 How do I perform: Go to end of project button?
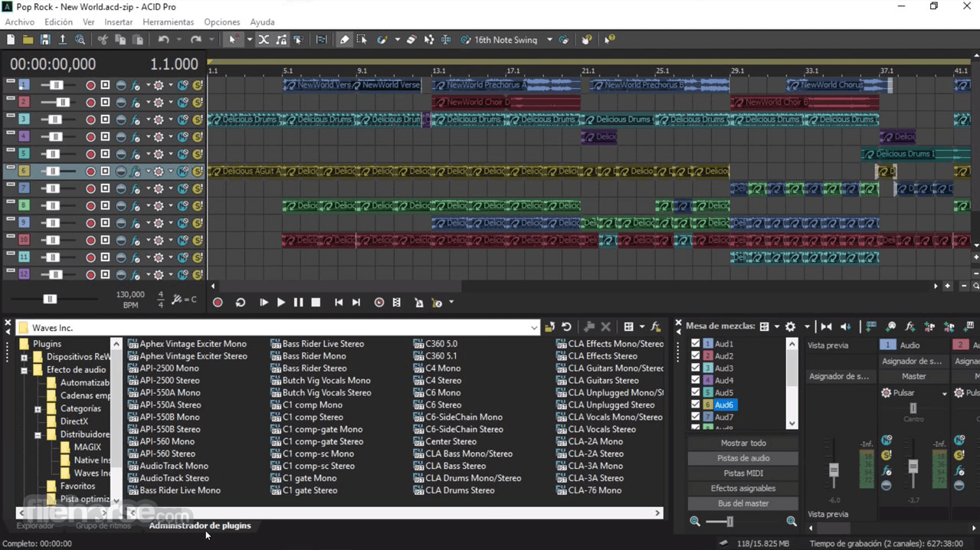[x=356, y=303]
